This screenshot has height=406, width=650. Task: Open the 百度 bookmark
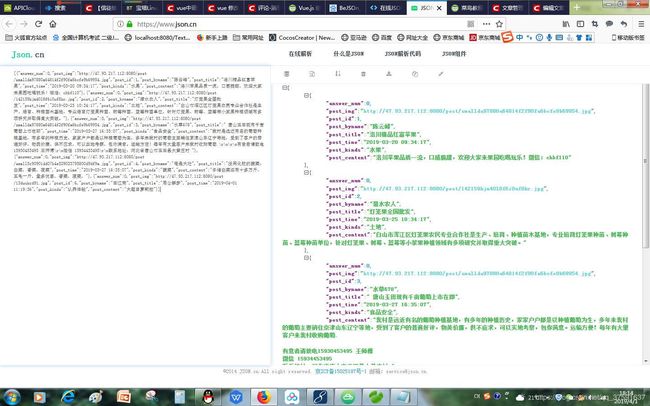click(x=382, y=38)
